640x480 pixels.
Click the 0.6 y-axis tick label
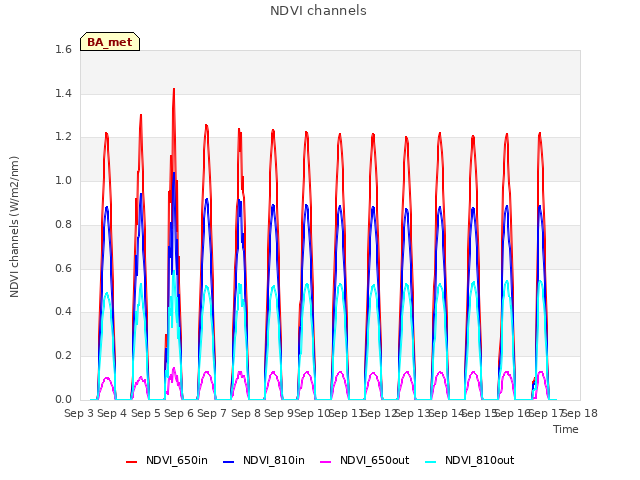63,268
